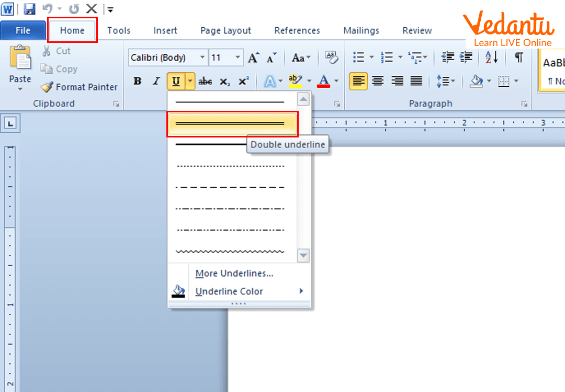Click the Format Painter brush icon
Viewport: 565px width, 392px height.
[47, 87]
